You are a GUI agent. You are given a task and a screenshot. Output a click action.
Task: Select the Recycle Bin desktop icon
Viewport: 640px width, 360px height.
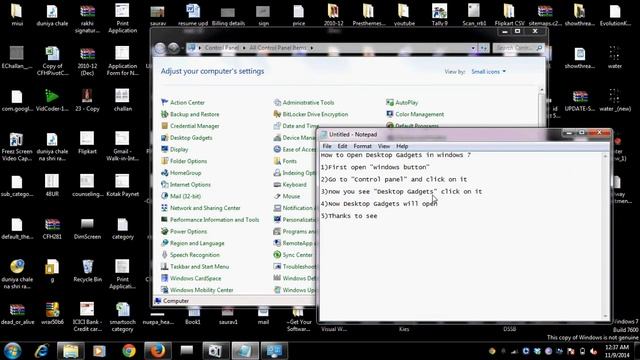pos(87,271)
